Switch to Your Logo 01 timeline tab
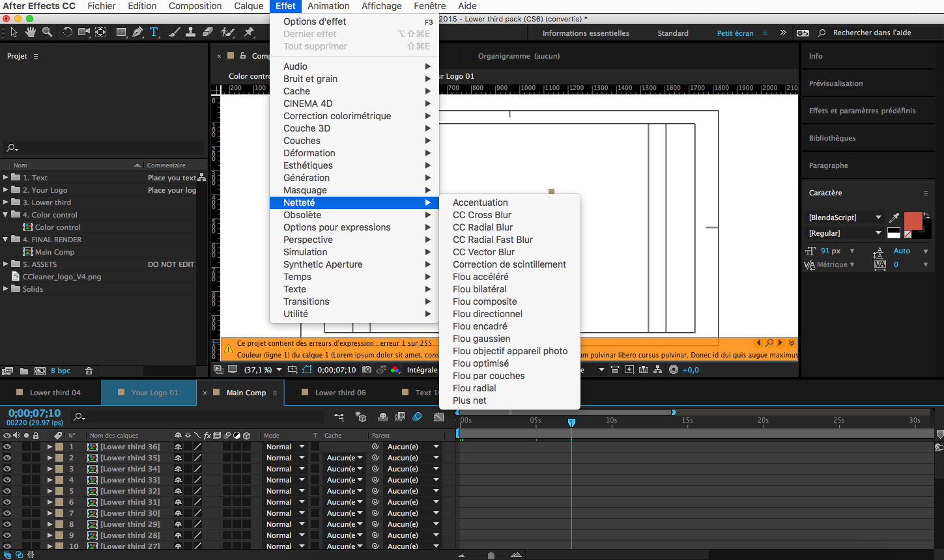 pyautogui.click(x=149, y=393)
